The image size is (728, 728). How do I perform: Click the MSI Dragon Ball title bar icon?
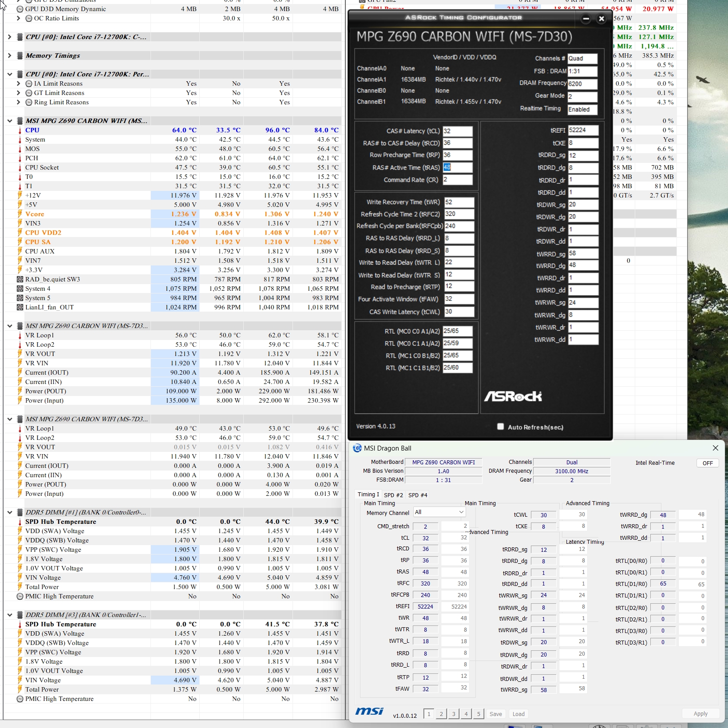click(x=357, y=448)
